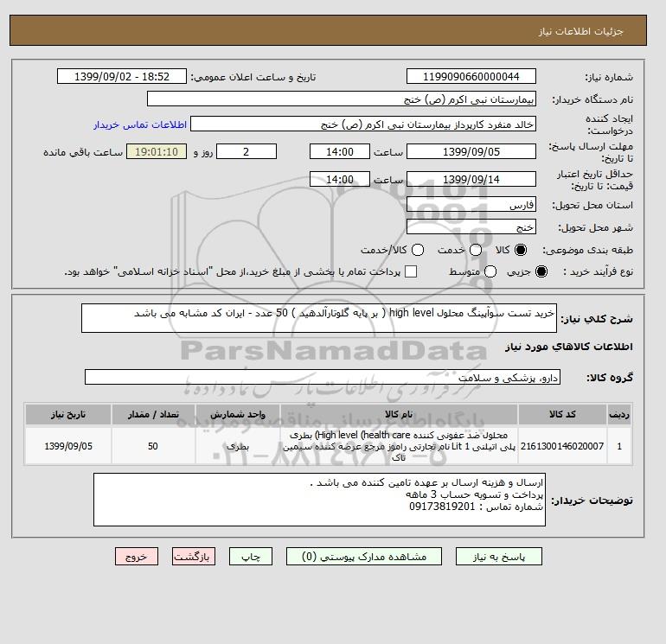Click price validity time 14:00 field
666x644 pixels.
coord(340,179)
